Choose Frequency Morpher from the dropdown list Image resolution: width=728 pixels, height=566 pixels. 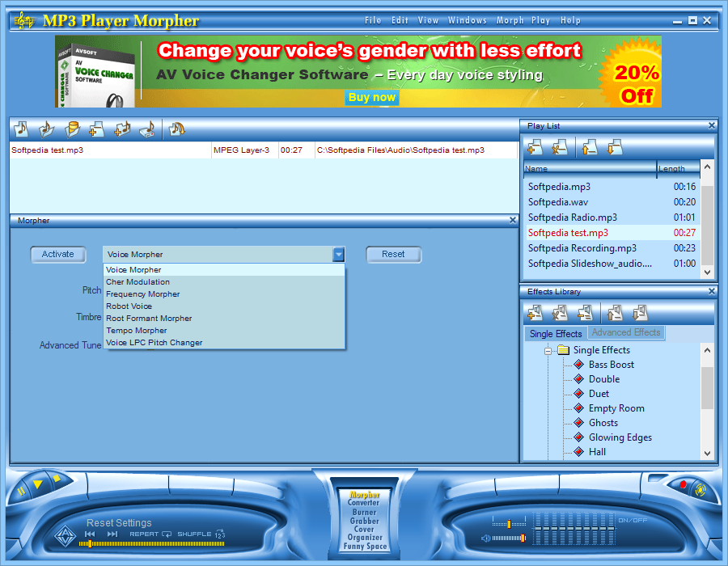224,294
